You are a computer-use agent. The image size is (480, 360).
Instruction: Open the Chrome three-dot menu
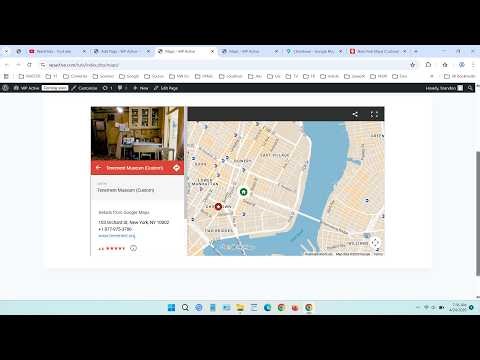473,65
